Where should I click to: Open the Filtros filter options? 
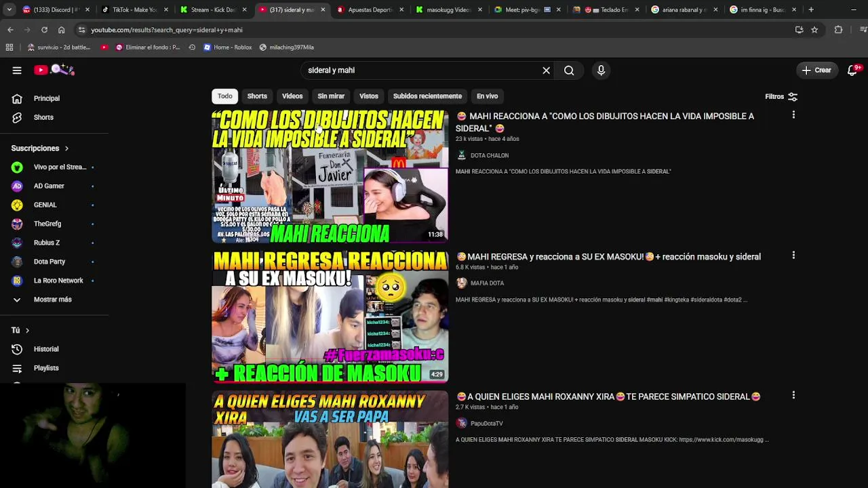click(781, 96)
